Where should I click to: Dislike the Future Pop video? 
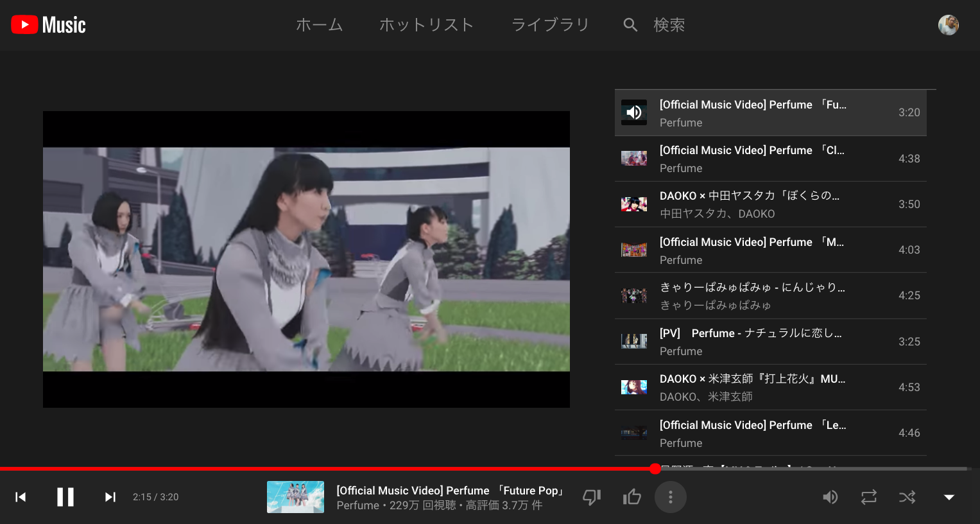tap(592, 497)
